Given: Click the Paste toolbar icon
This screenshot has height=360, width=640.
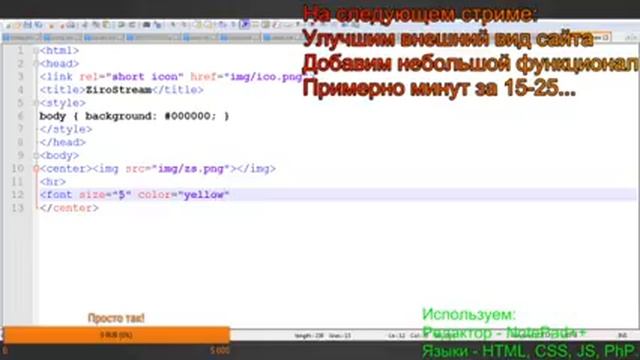Looking at the screenshot, I should [x=107, y=25].
